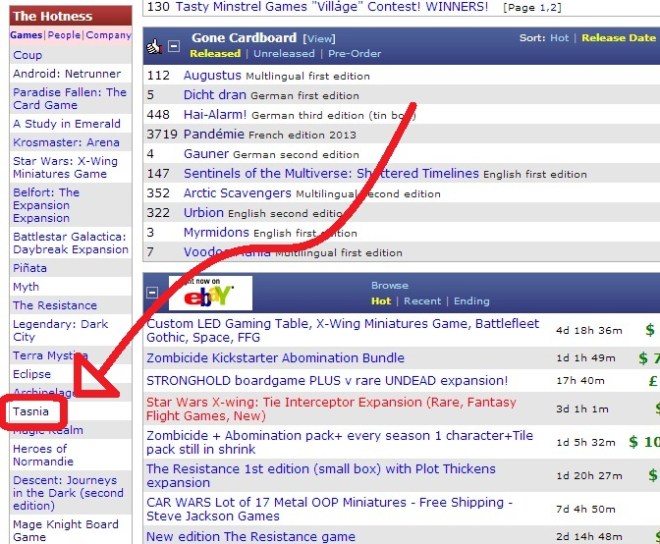Open Coup from The Hotness list
This screenshot has height=544, width=660.
(x=28, y=55)
